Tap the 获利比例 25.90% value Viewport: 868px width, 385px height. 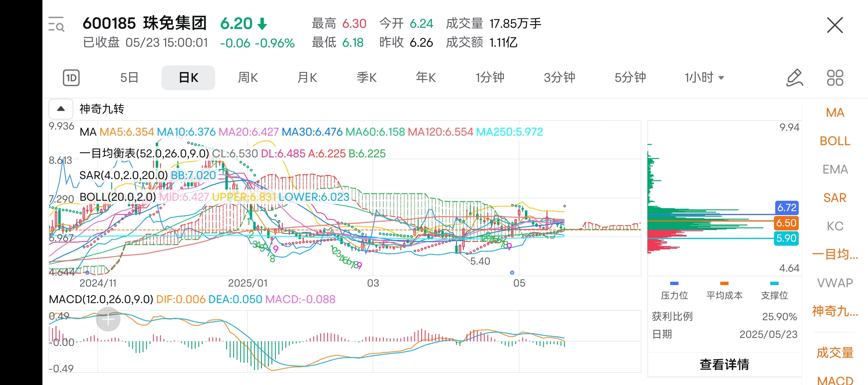[x=779, y=316]
